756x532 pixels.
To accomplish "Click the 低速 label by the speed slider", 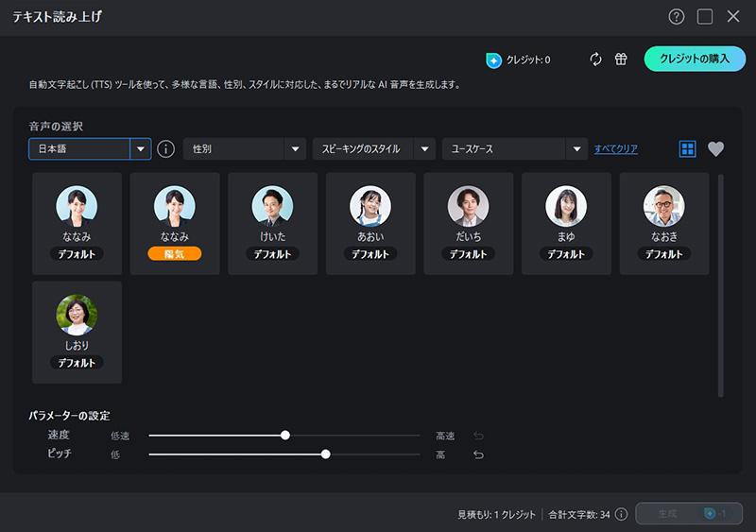I will (x=120, y=436).
